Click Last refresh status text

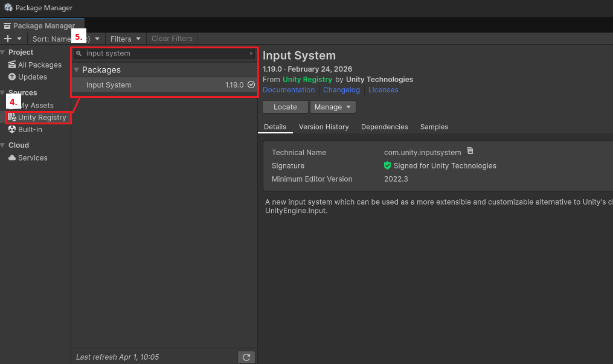[118, 357]
